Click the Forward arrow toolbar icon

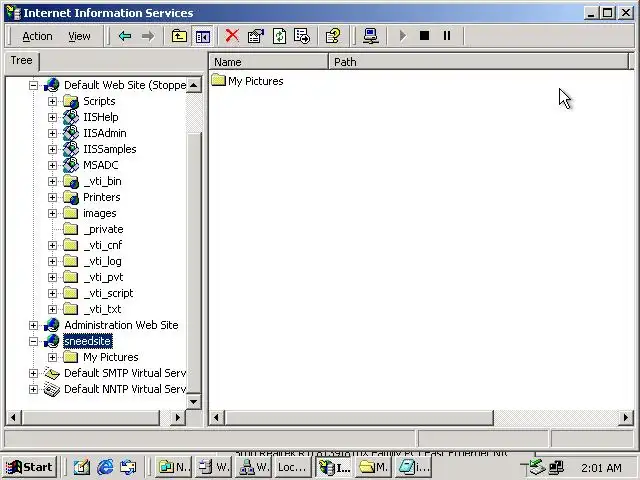pos(148,36)
